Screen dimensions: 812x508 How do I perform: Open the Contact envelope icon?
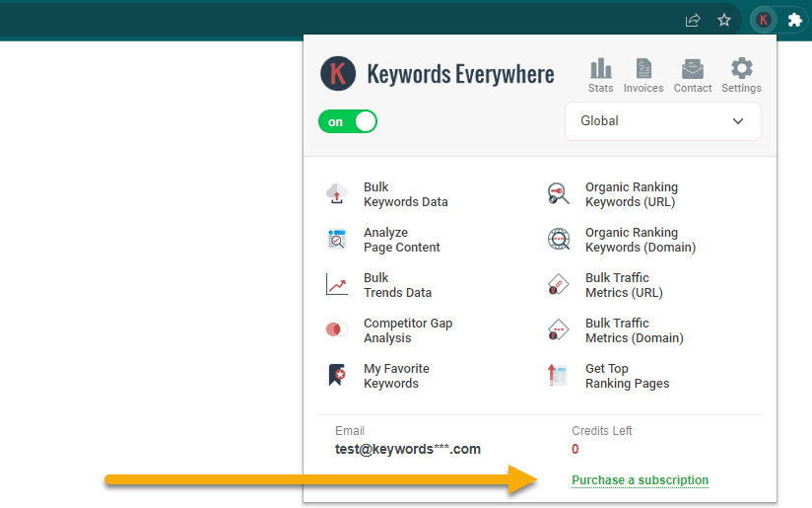(693, 68)
